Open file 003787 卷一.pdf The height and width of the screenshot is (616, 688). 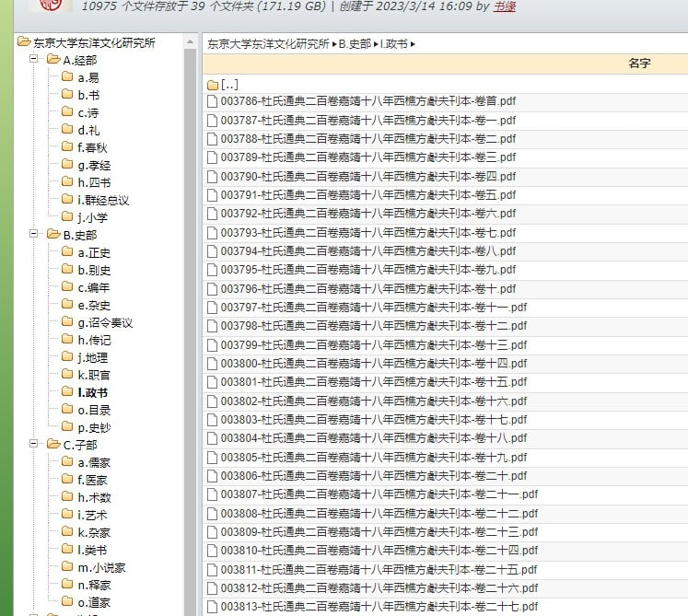pos(368,121)
